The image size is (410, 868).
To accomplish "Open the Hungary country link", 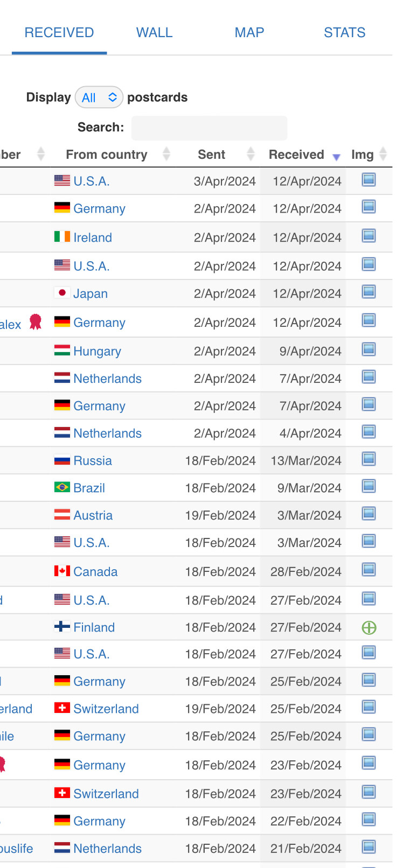I will coord(98,352).
